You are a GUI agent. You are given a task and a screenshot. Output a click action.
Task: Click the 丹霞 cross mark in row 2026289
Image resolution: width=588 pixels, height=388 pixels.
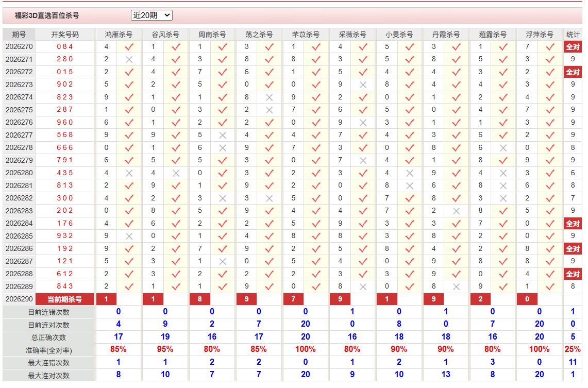coord(457,287)
